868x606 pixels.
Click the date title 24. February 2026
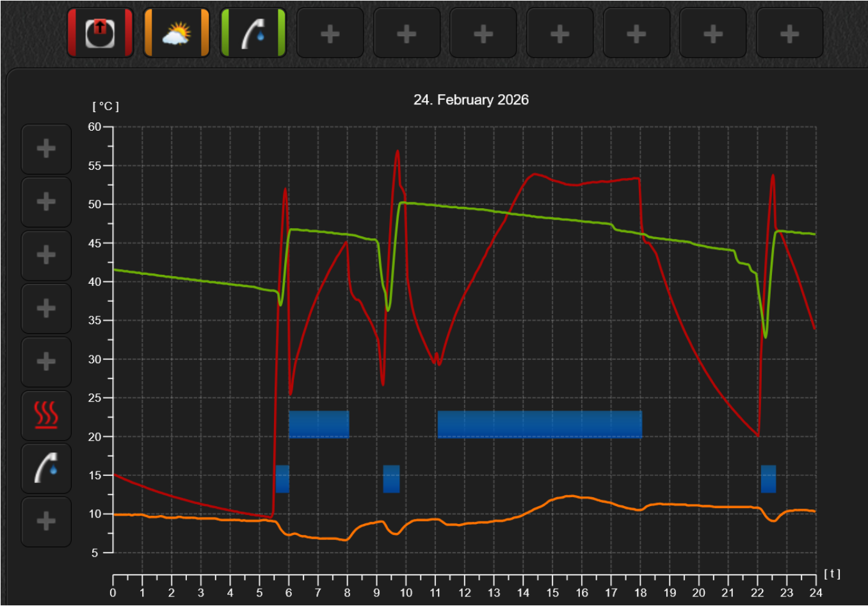(471, 100)
